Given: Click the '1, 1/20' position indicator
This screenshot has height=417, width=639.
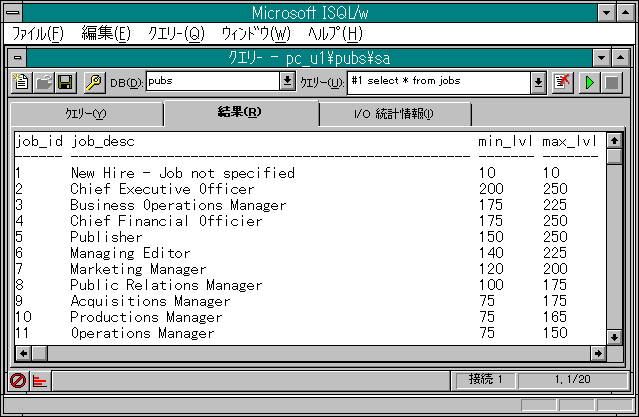Looking at the screenshot, I should pos(572,380).
